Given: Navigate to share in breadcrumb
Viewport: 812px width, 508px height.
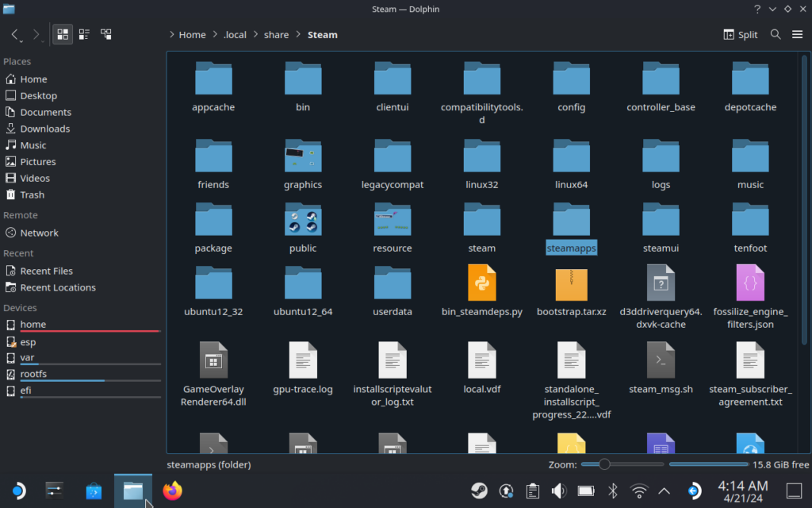Looking at the screenshot, I should tap(276, 35).
